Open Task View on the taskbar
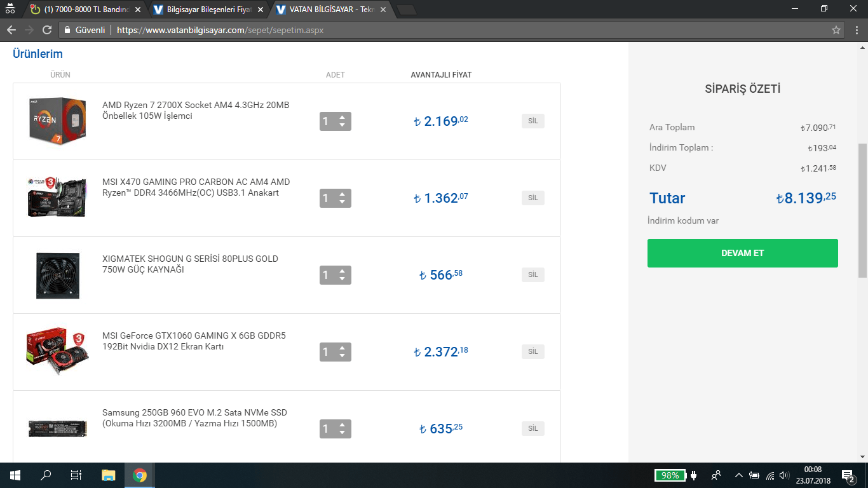 coord(76,475)
